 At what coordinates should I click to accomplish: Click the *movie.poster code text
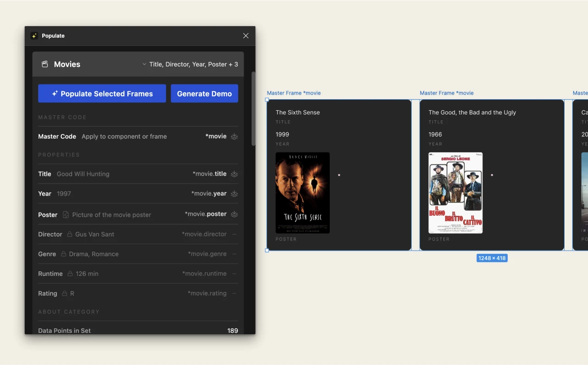coord(206,214)
